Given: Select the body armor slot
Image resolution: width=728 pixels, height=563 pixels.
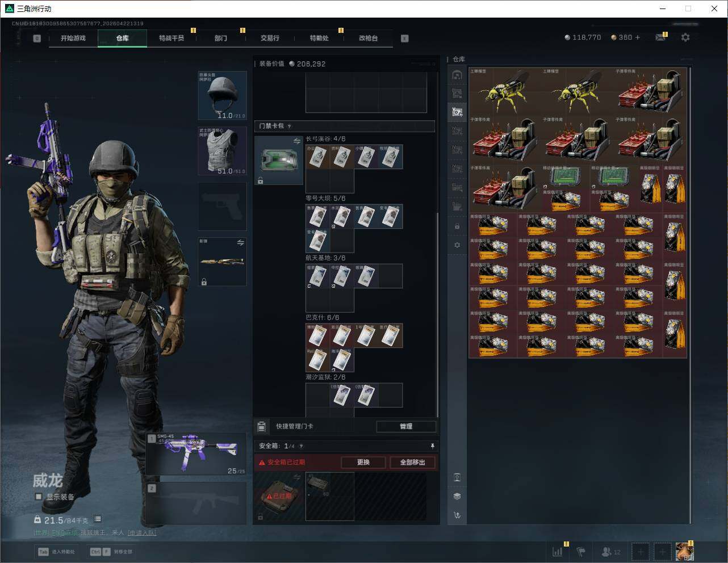Looking at the screenshot, I should pos(222,151).
